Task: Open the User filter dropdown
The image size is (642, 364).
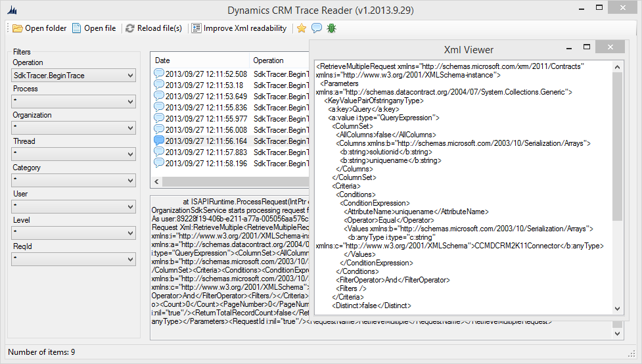Action: point(74,207)
